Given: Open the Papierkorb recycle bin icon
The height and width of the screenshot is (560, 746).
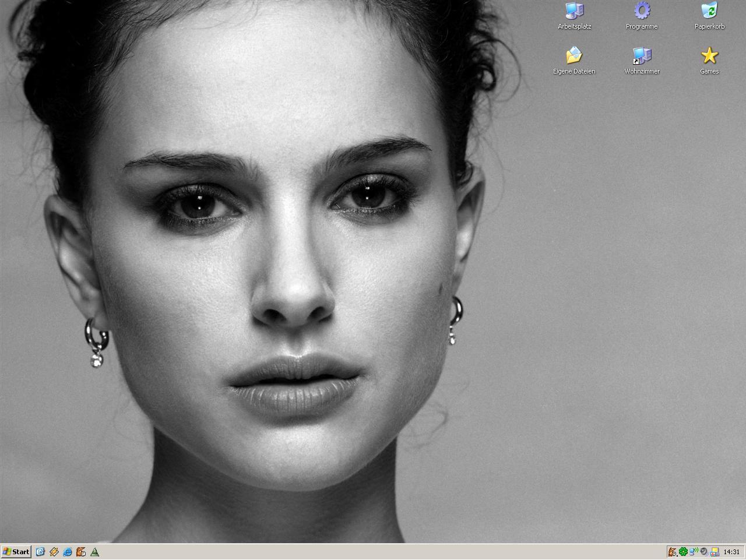Looking at the screenshot, I should 709,11.
